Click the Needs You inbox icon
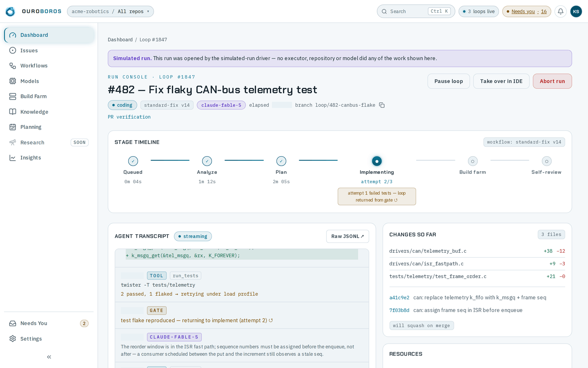 13,323
